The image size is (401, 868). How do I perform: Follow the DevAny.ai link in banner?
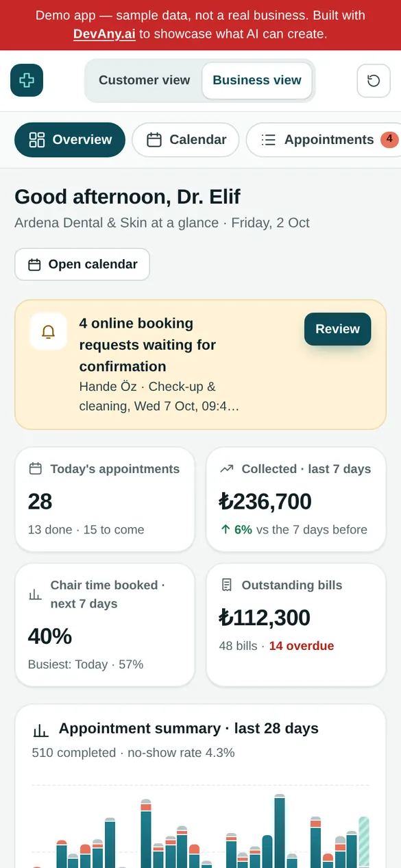coord(104,34)
